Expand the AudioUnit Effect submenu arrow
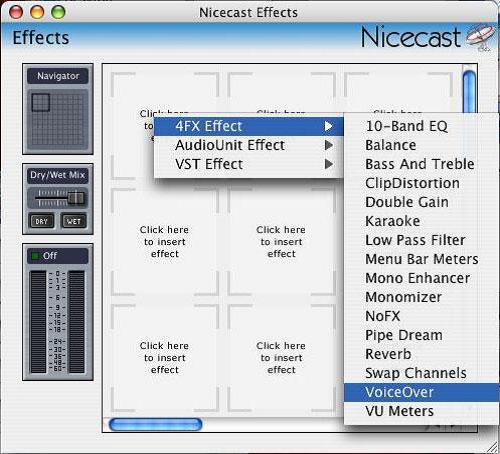The image size is (500, 454). [329, 145]
